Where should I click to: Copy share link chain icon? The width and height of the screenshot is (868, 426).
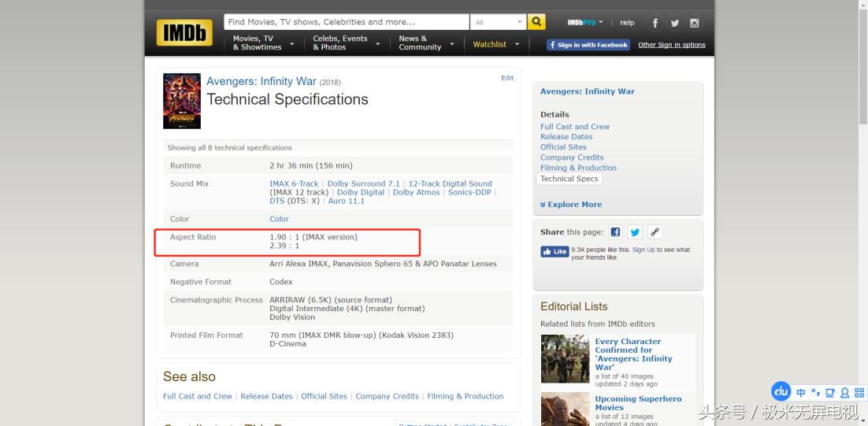(x=655, y=232)
